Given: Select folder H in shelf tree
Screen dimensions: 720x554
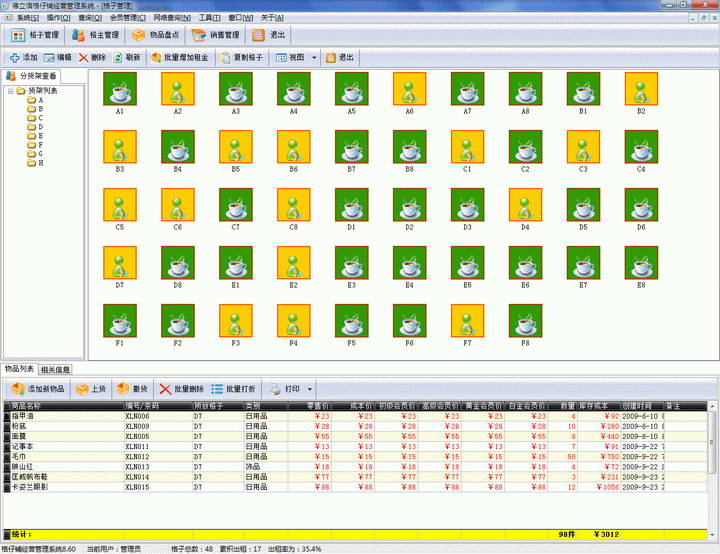Looking at the screenshot, I should coord(35,163).
